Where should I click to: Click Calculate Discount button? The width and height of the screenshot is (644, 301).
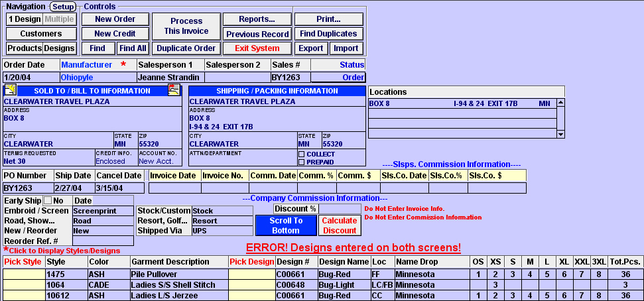tap(340, 225)
